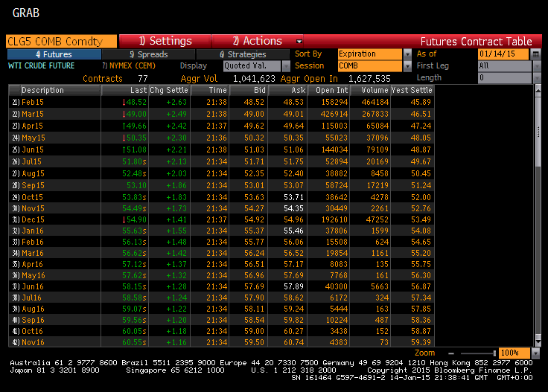The width and height of the screenshot is (548, 392).
Task: Expand the Display Quoted Val dropdown
Action: click(x=286, y=66)
